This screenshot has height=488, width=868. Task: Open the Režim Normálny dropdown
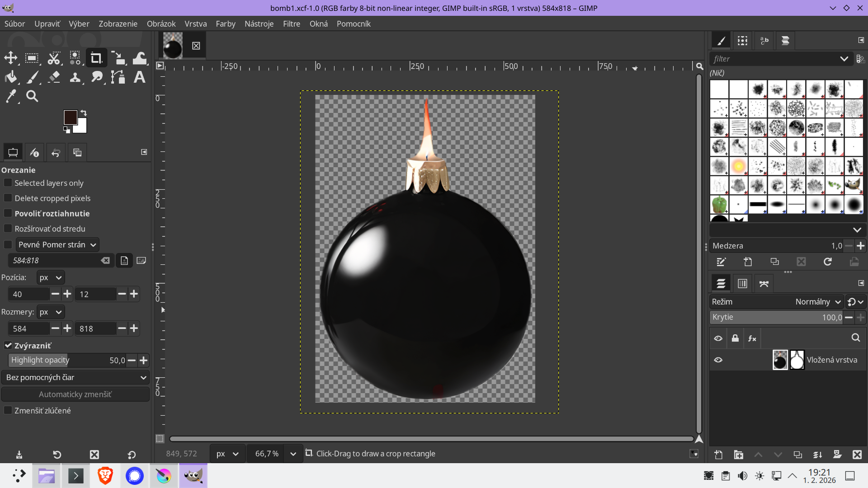pos(818,302)
